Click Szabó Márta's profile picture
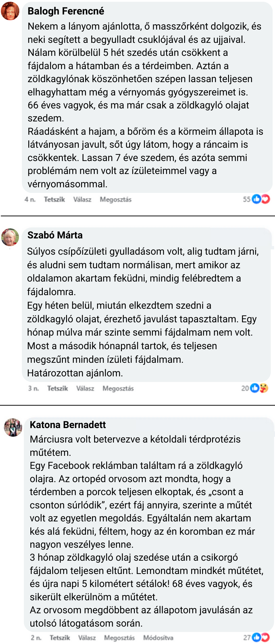Screen dimensions: 275x644 tap(10, 237)
